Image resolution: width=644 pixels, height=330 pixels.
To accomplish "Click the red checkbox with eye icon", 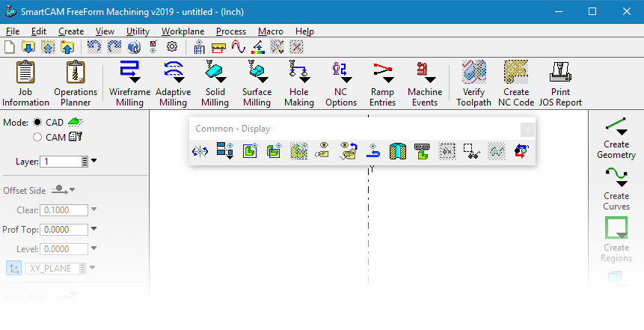I will click(x=153, y=47).
